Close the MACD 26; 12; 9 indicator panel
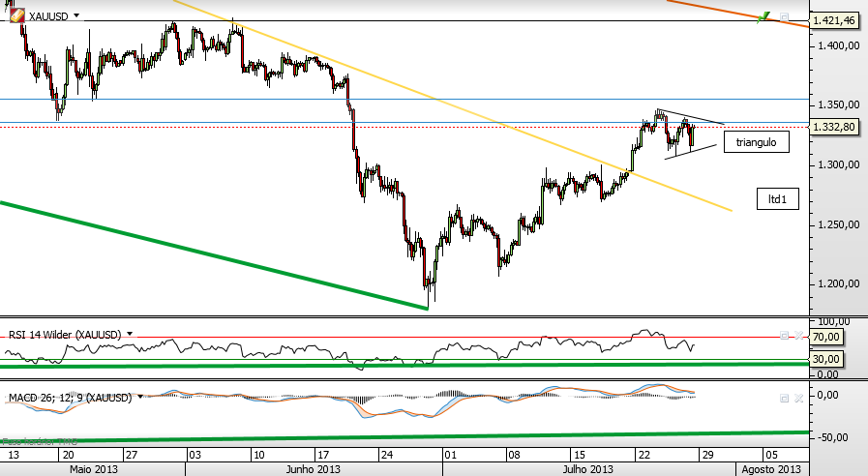Image resolution: width=868 pixels, height=476 pixels. [798, 398]
